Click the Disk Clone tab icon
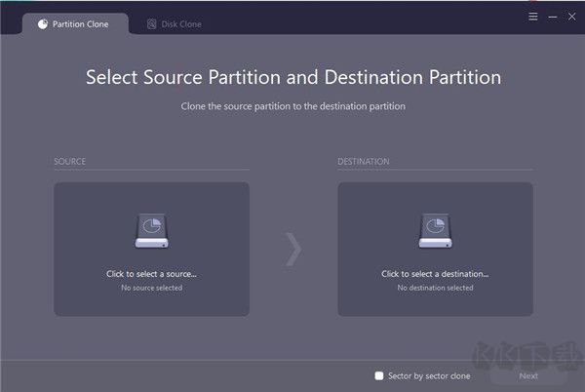This screenshot has height=392, width=585. [x=151, y=24]
